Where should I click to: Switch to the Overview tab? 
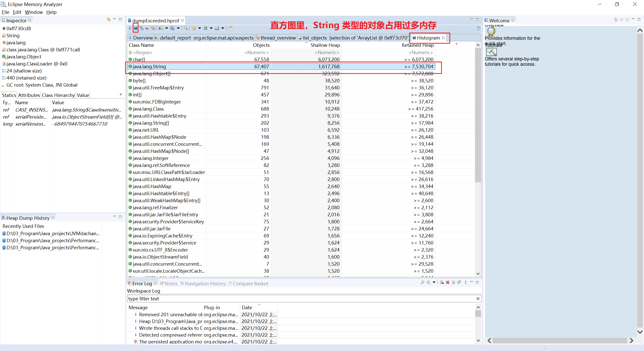(x=141, y=38)
